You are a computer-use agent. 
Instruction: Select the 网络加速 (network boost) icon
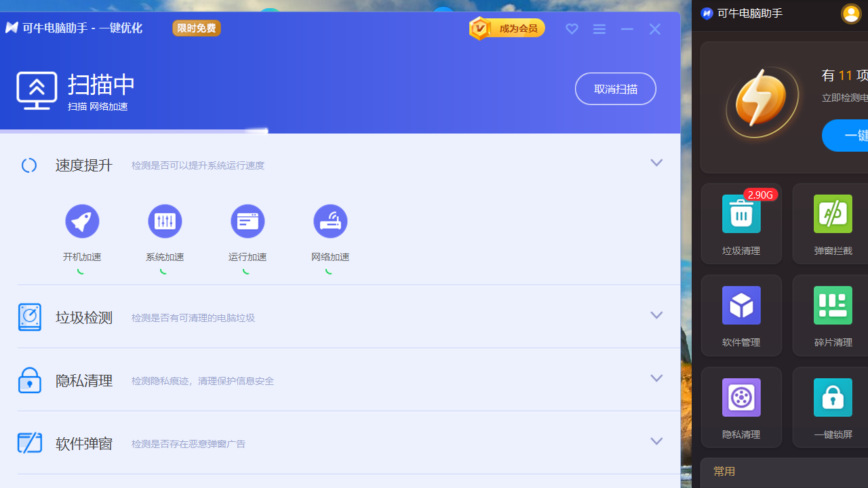[330, 221]
